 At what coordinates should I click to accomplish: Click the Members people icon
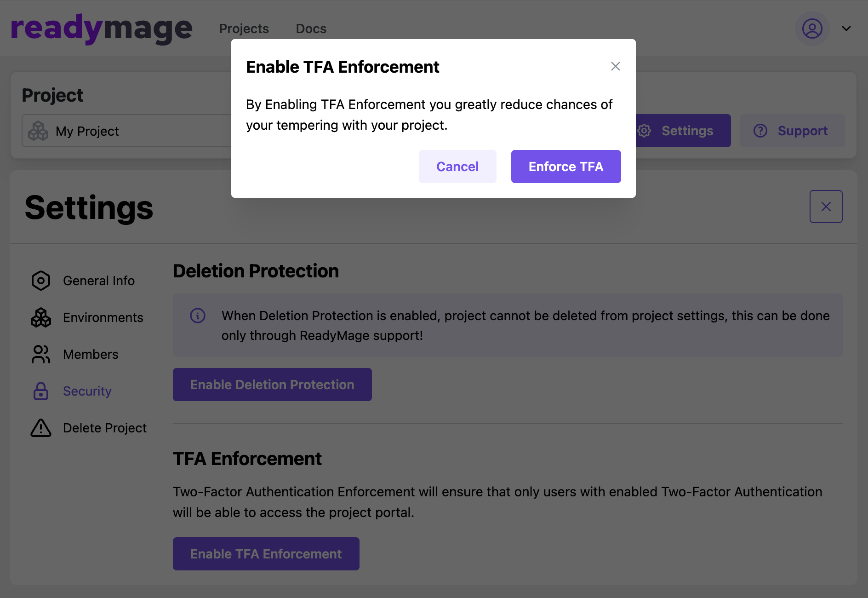(41, 354)
